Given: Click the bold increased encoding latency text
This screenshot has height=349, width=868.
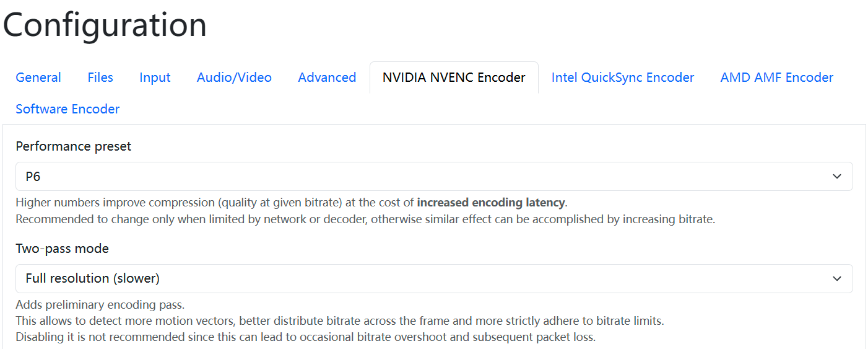Looking at the screenshot, I should tap(491, 203).
